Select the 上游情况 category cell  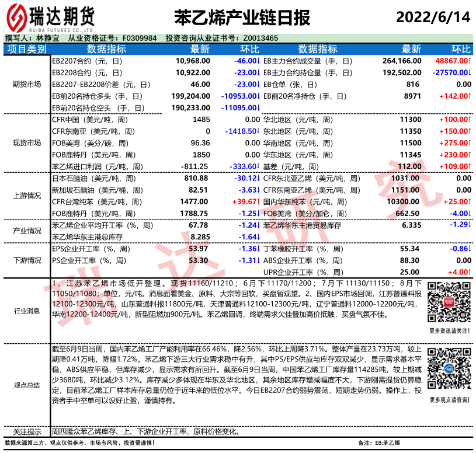coord(26,196)
